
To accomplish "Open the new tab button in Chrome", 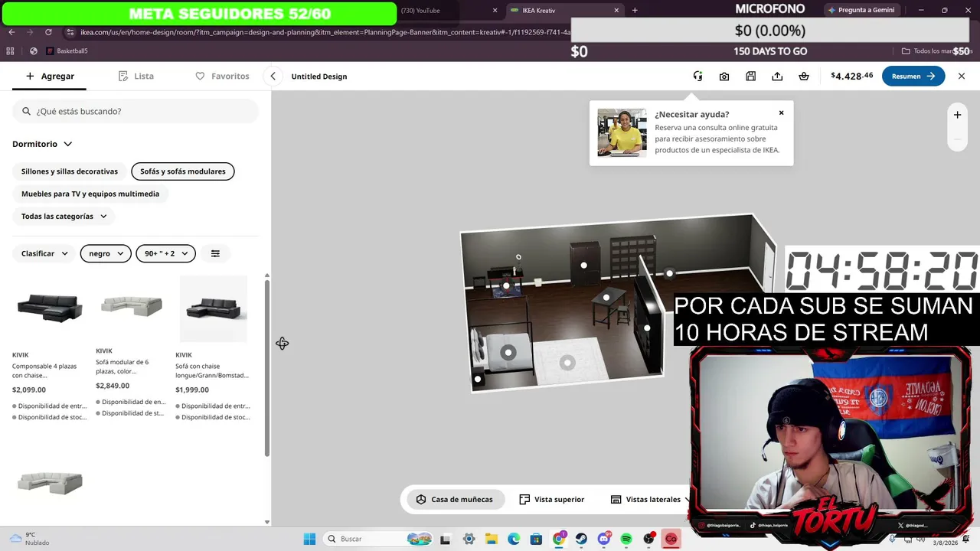I will [x=635, y=11].
